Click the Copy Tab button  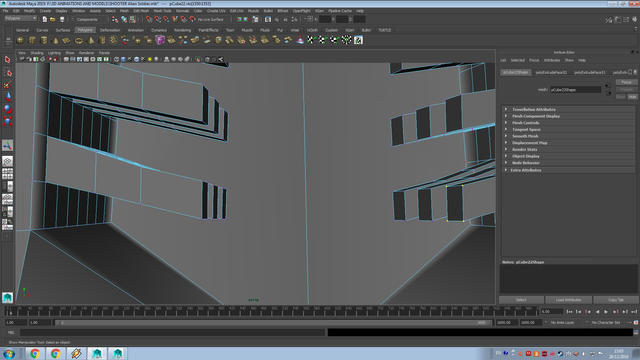(x=616, y=300)
